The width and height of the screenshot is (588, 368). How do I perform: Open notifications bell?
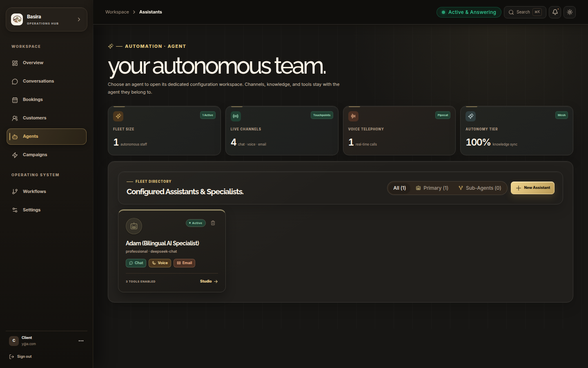coord(555,12)
